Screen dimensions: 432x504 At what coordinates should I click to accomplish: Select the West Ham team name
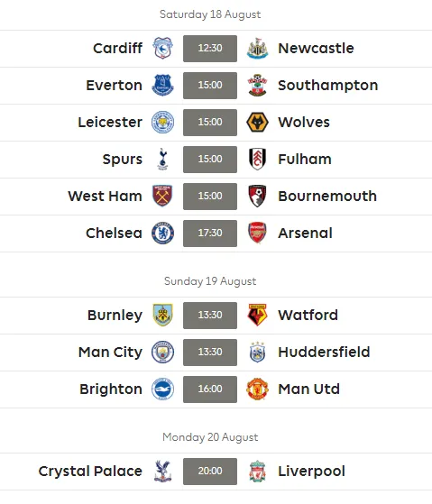(x=106, y=196)
